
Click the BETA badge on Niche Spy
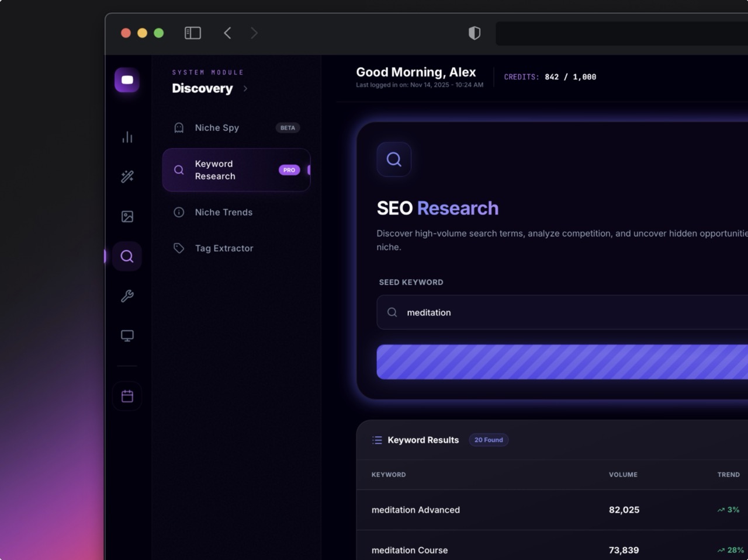(288, 128)
